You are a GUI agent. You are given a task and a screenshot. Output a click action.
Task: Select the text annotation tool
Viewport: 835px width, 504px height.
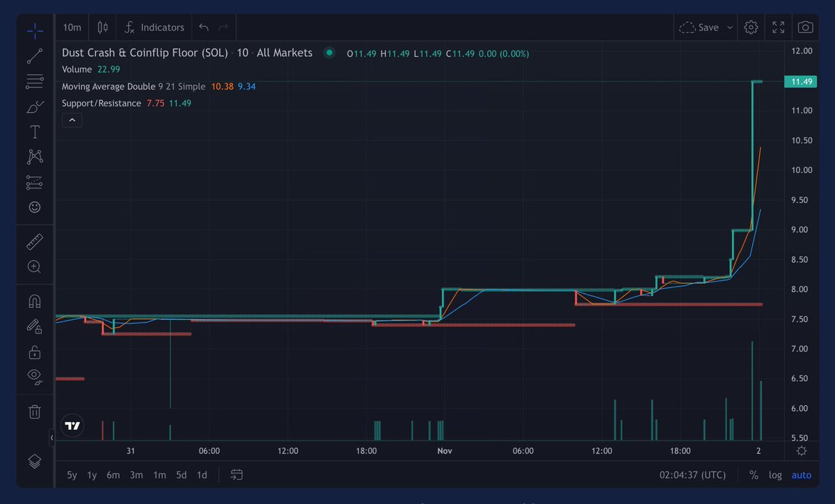pyautogui.click(x=35, y=132)
